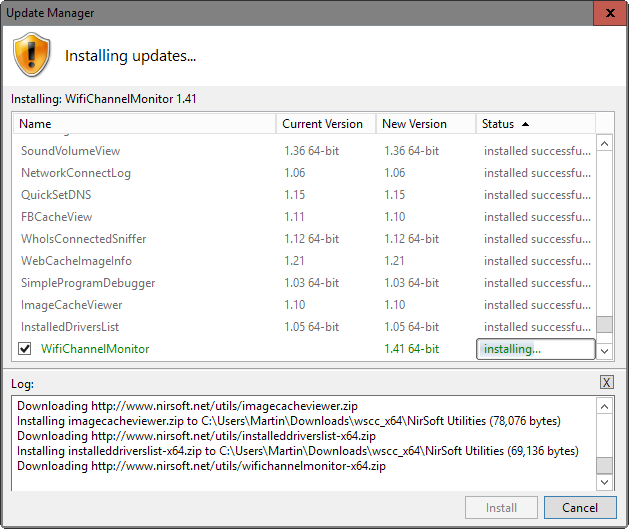This screenshot has width=629, height=529.
Task: Select the SimpleProgramDebugger entry
Action: [x=305, y=283]
